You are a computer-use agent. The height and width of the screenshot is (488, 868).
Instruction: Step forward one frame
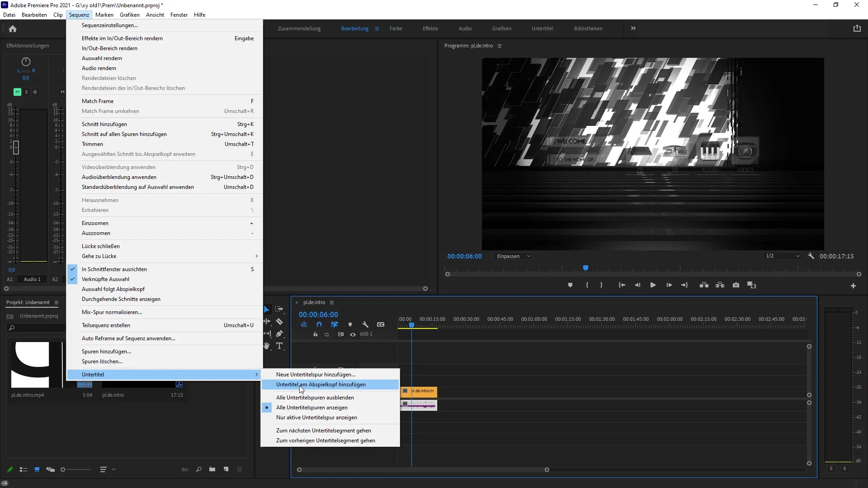(669, 285)
